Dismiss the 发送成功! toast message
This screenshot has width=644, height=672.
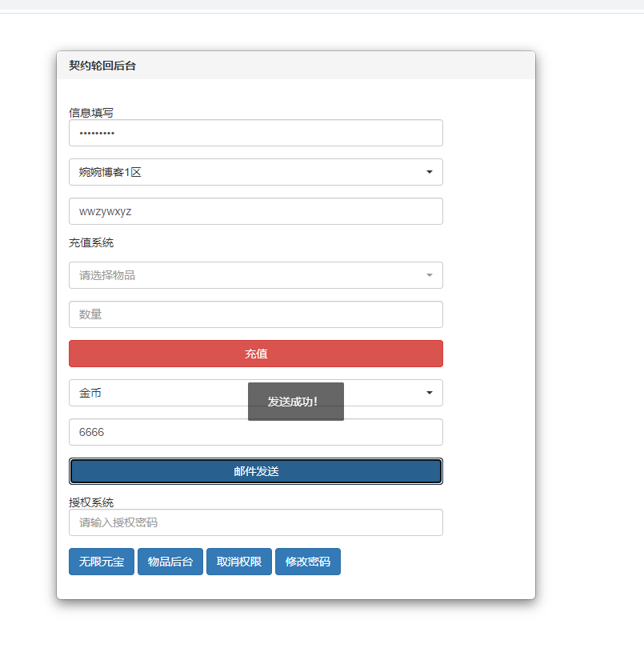295,402
